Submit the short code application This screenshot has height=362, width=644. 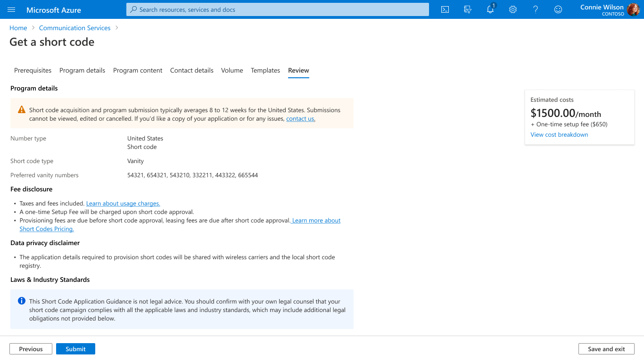tap(75, 349)
